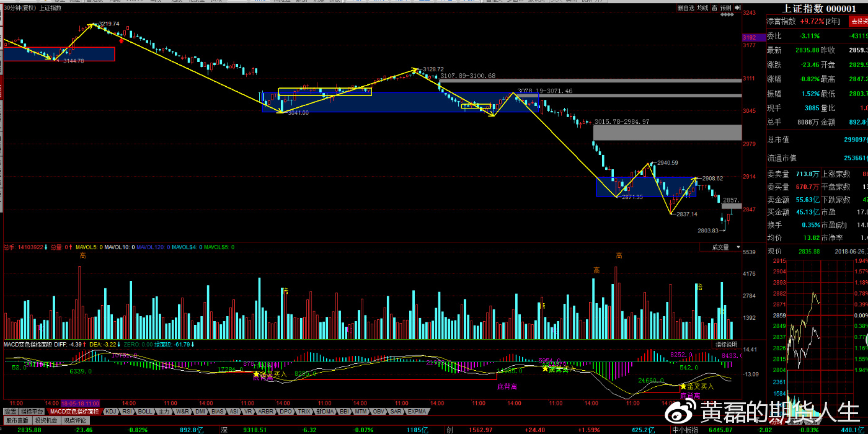This screenshot has height=434, width=868.
Task: Click the 换手 0.35% value
Action: 811,224
